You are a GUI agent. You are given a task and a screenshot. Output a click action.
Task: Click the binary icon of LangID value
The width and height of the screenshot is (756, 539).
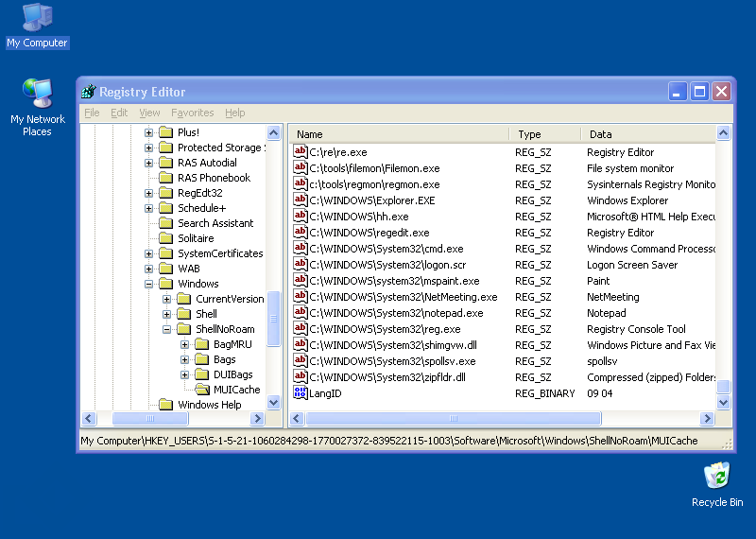(300, 393)
